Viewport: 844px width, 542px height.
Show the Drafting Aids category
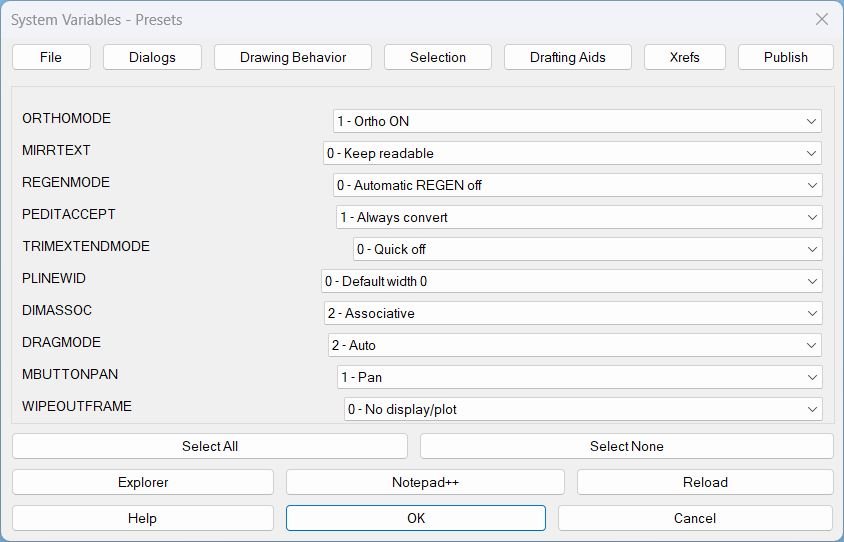[x=568, y=57]
